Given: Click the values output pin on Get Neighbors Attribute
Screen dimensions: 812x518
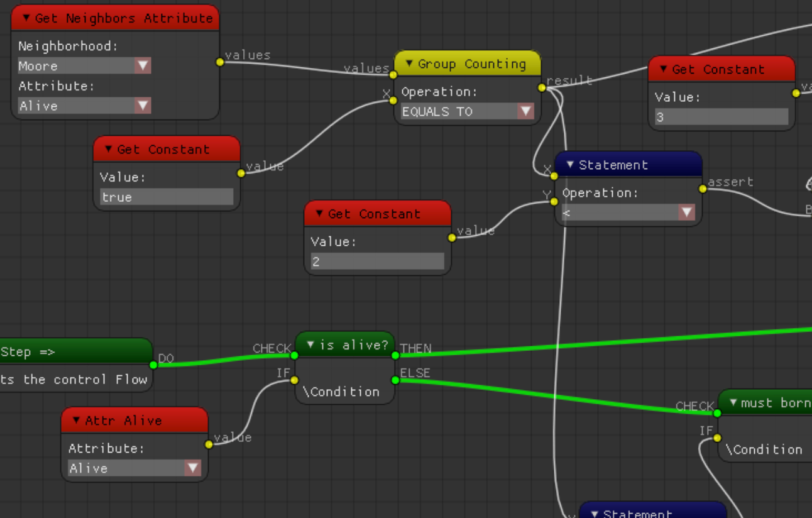Looking at the screenshot, I should (220, 62).
